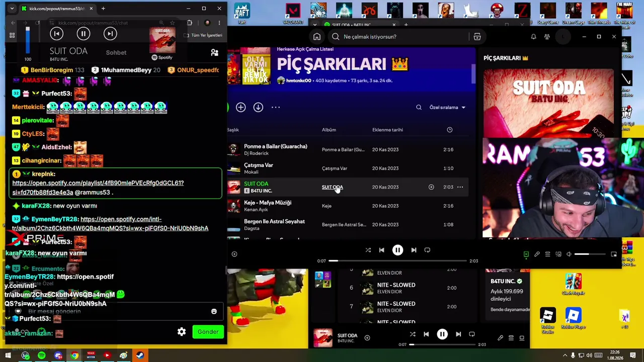644x362 pixels.
Task: Bookmark the Kick page with the star icon
Action: [x=172, y=23]
